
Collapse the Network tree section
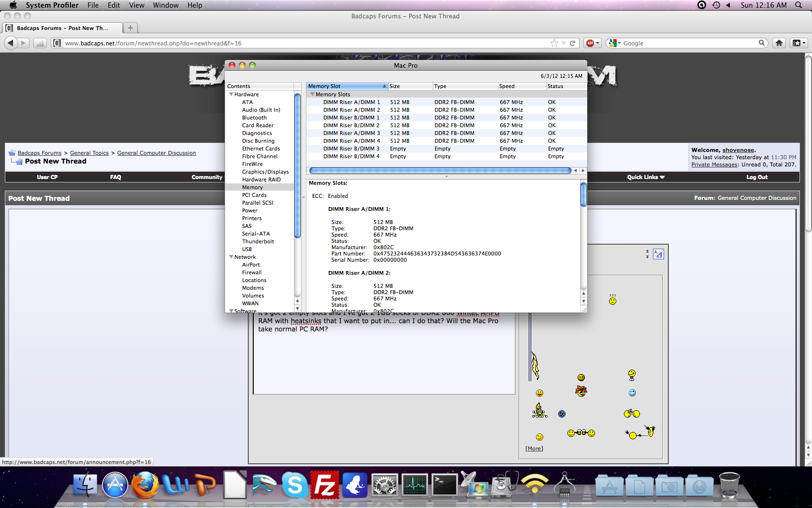(x=231, y=257)
